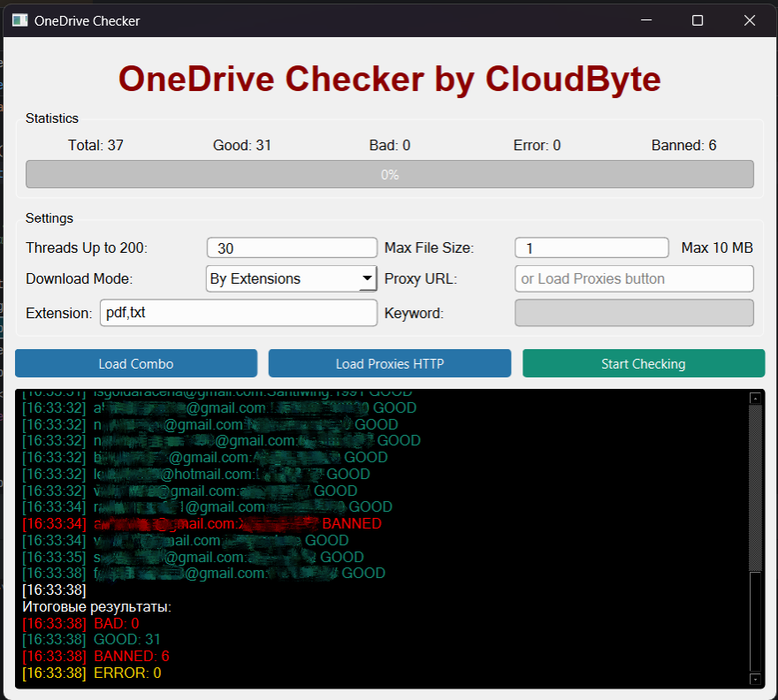778x700 pixels.
Task: Click the Load Combo button
Action: (x=136, y=363)
